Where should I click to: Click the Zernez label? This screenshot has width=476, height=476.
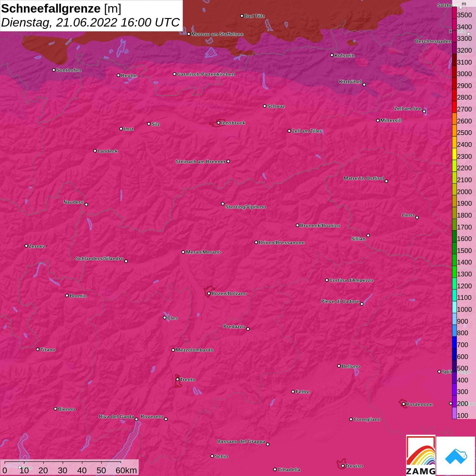click(37, 246)
